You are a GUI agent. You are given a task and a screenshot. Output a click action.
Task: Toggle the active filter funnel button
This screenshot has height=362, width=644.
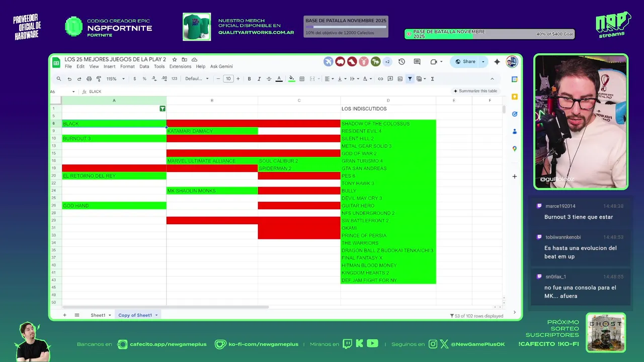tap(410, 79)
